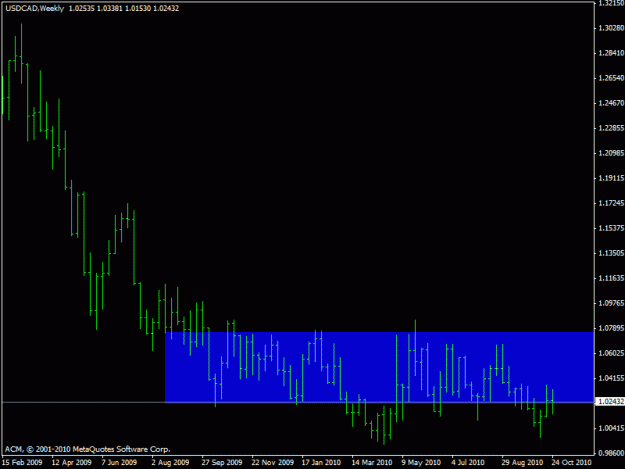
Task: Click the USDCAD,Weekly chart title text
Action: pyautogui.click(x=35, y=8)
